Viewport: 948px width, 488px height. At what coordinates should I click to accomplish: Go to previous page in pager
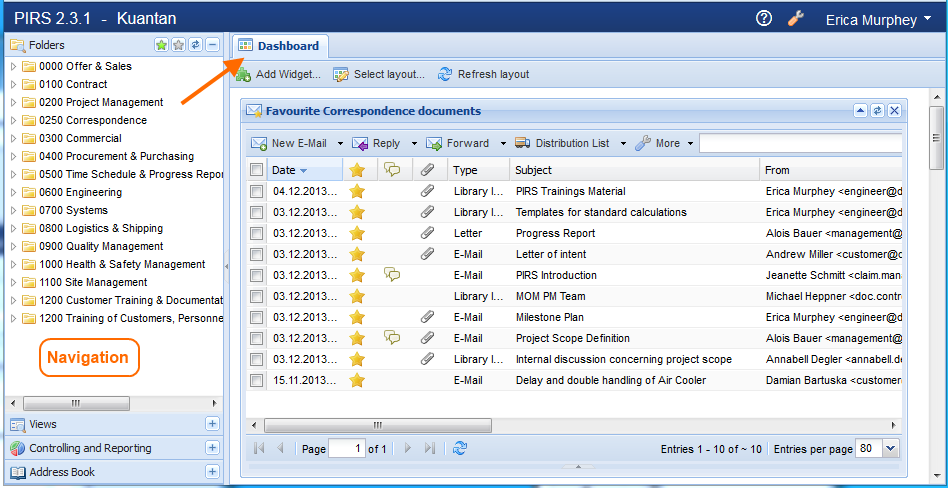click(280, 448)
